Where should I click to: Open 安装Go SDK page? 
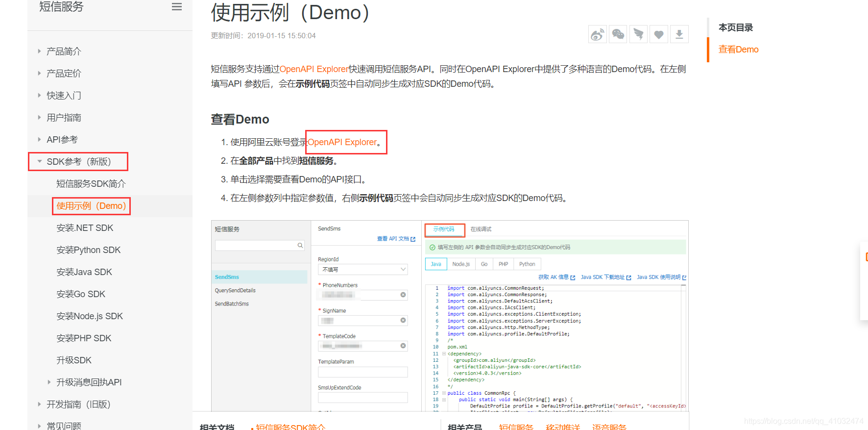(x=81, y=294)
